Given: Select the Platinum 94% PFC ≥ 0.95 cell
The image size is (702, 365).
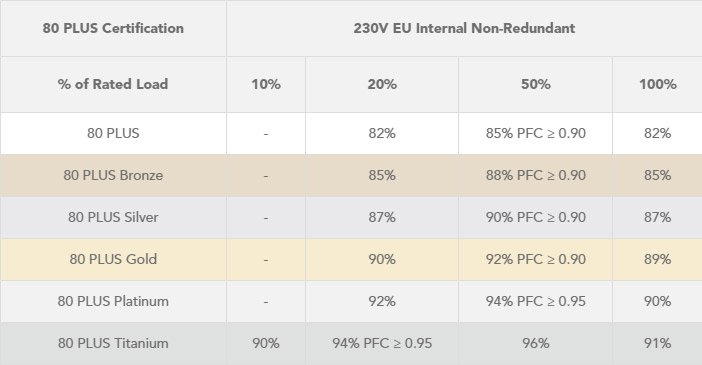Looking at the screenshot, I should coord(535,301).
